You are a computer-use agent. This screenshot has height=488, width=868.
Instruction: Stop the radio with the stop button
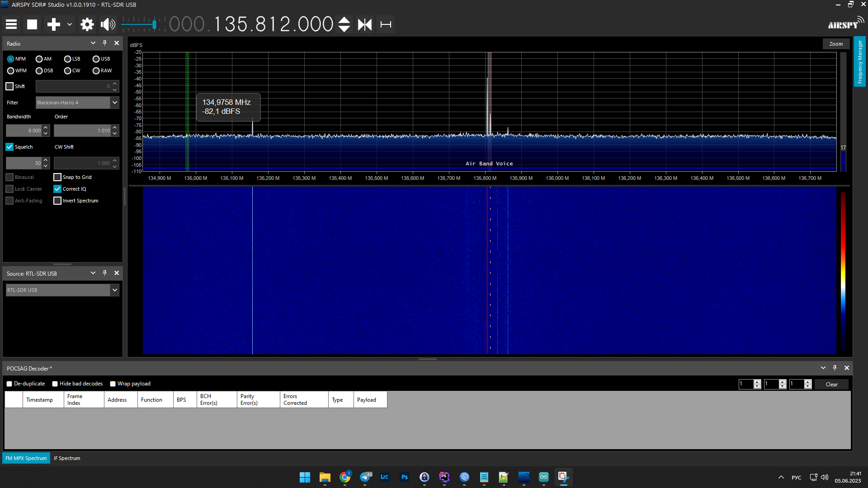point(32,24)
